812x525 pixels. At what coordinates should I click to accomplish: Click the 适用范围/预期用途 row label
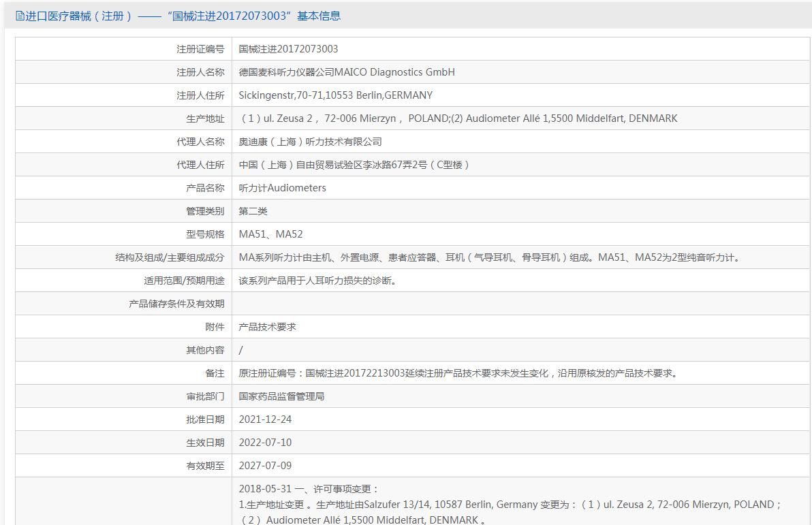(184, 281)
